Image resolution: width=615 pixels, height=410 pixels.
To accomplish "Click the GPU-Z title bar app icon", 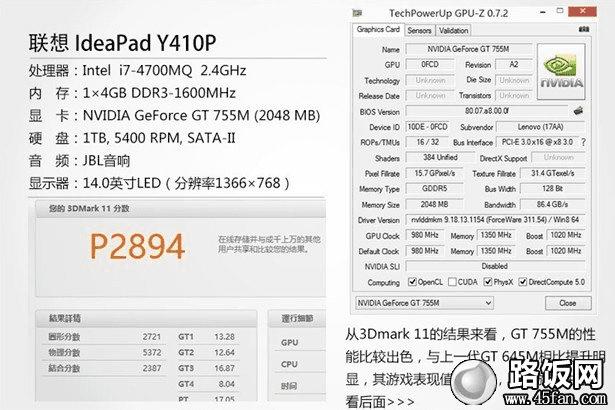I will click(357, 13).
